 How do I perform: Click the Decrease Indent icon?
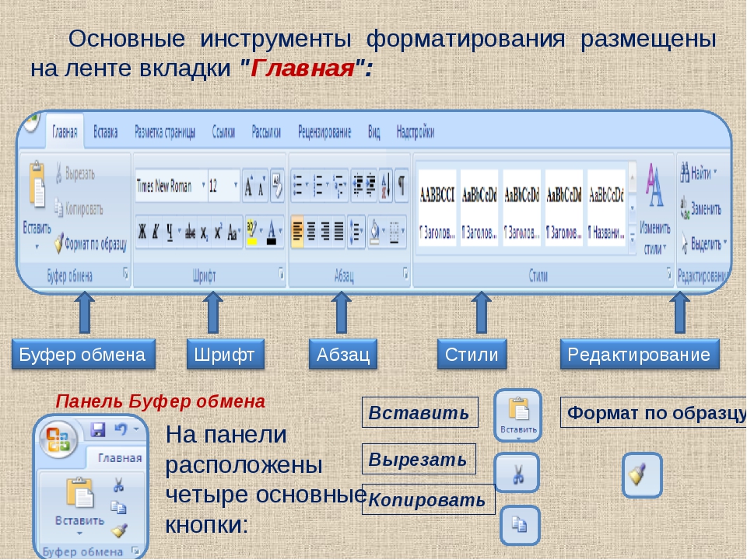tap(358, 185)
